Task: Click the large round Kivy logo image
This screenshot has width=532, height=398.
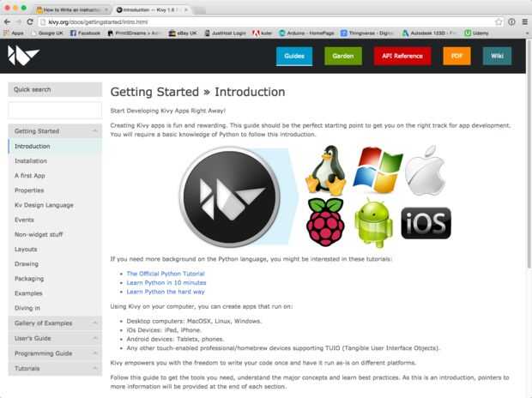Action: [230, 196]
